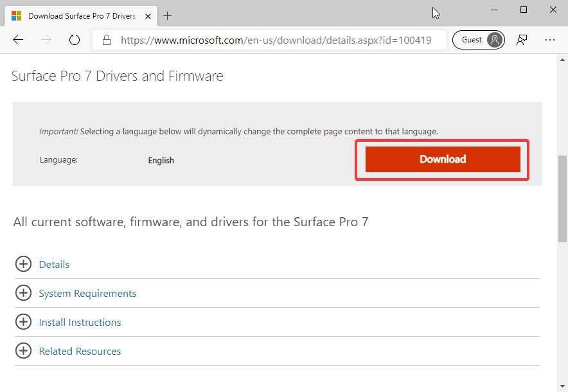This screenshot has width=568, height=392.
Task: Open the Related Resources link
Action: (x=80, y=352)
